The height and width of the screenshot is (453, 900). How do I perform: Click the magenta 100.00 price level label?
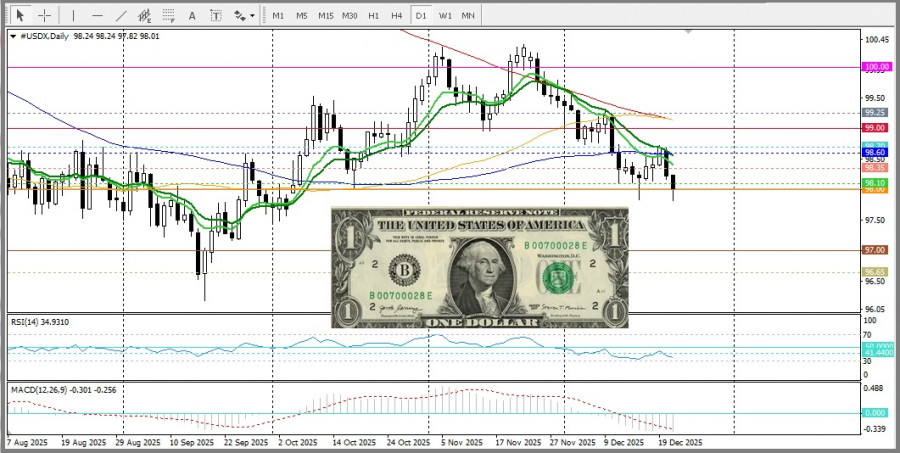[875, 67]
